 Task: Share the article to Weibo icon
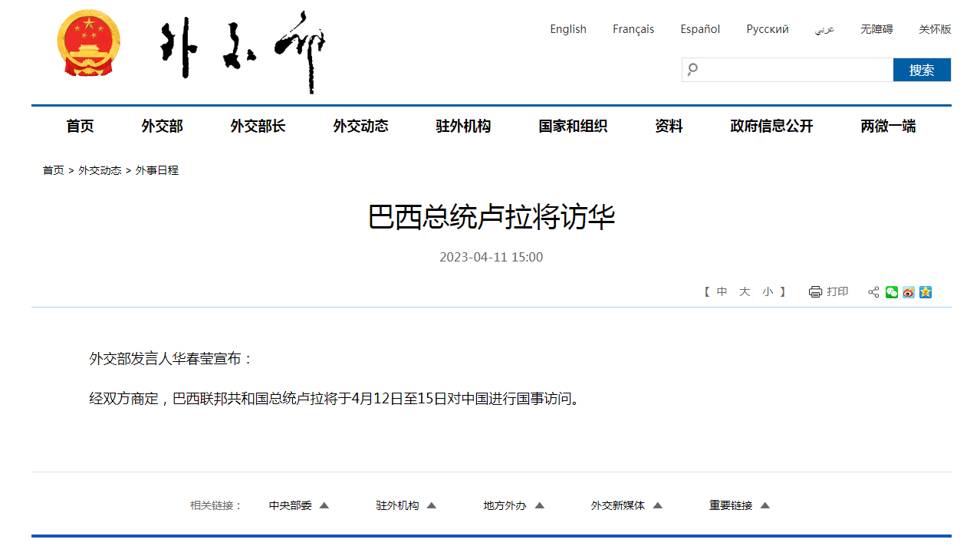pos(908,292)
